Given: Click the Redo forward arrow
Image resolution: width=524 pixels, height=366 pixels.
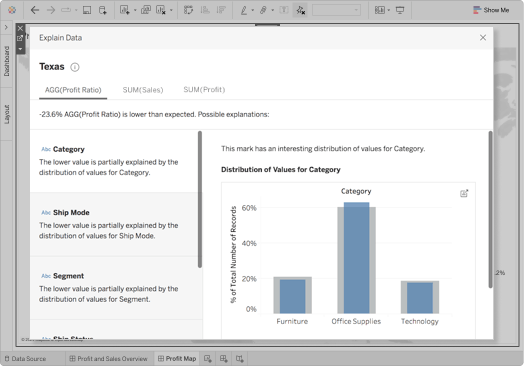Looking at the screenshot, I should point(51,10).
